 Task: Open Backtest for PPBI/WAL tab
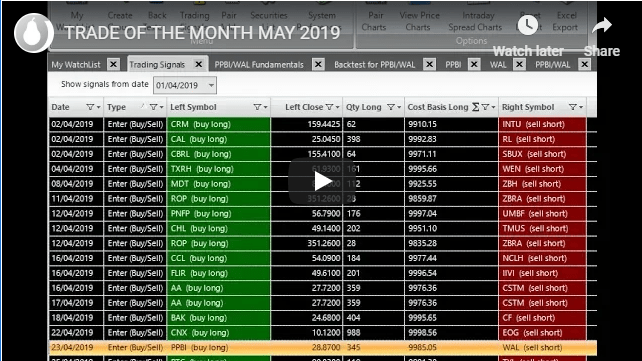(x=375, y=65)
